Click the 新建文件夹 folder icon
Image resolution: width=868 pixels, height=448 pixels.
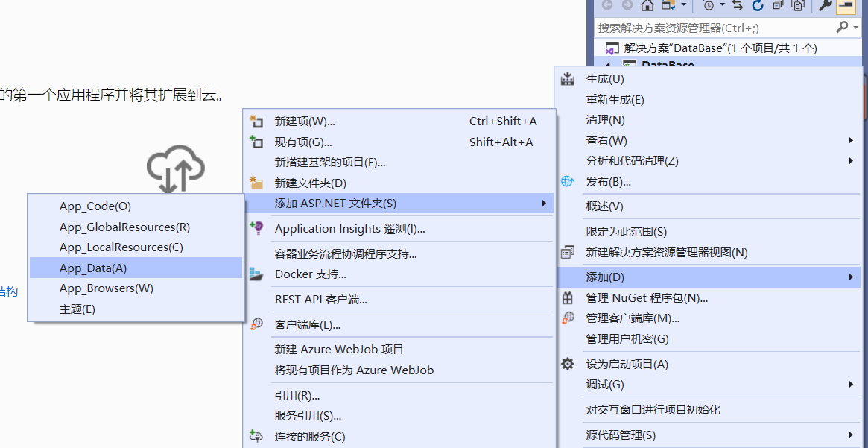(x=257, y=183)
